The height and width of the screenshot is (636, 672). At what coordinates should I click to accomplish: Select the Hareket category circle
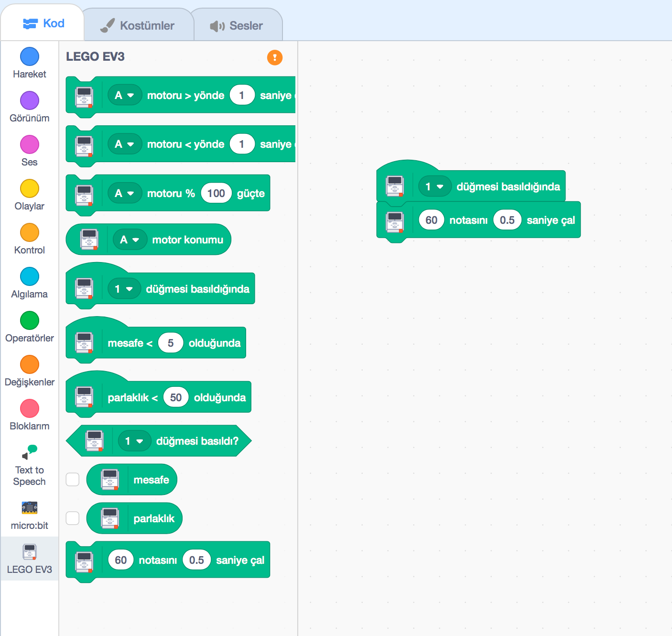30,56
